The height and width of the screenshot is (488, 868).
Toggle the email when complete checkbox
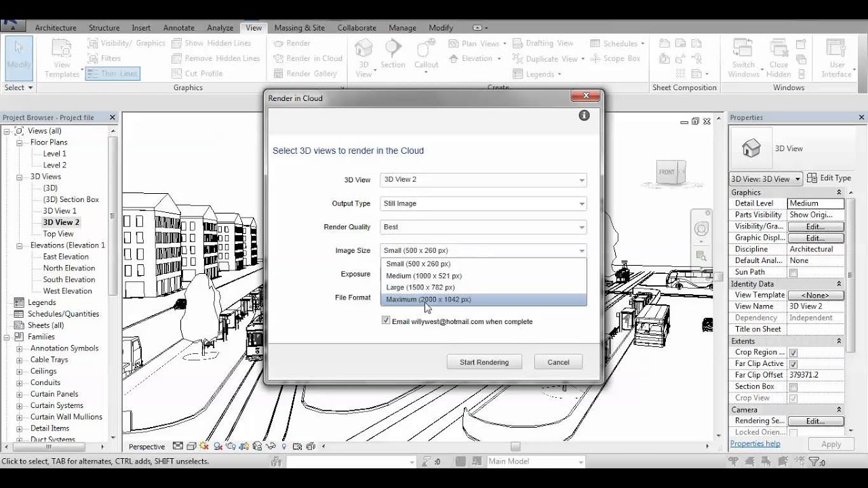[386, 321]
